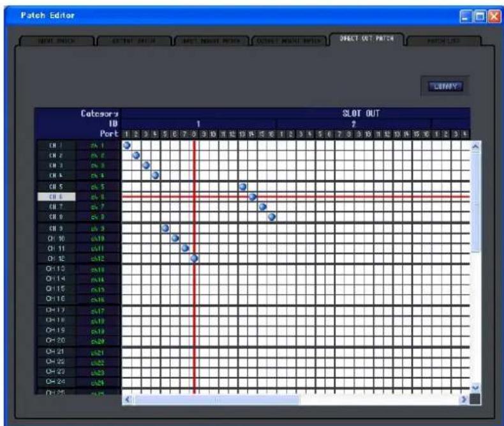
Task: Open the LIBRARY button
Action: pyautogui.click(x=445, y=86)
